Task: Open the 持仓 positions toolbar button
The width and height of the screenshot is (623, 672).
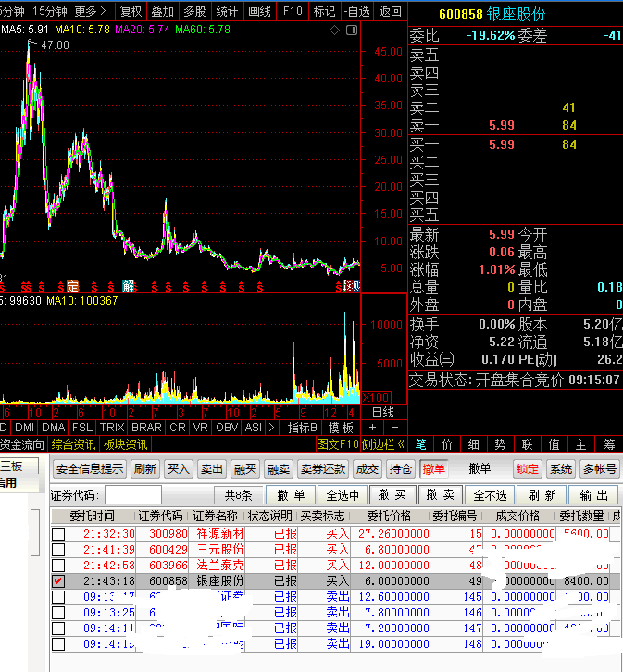Action: [x=400, y=469]
